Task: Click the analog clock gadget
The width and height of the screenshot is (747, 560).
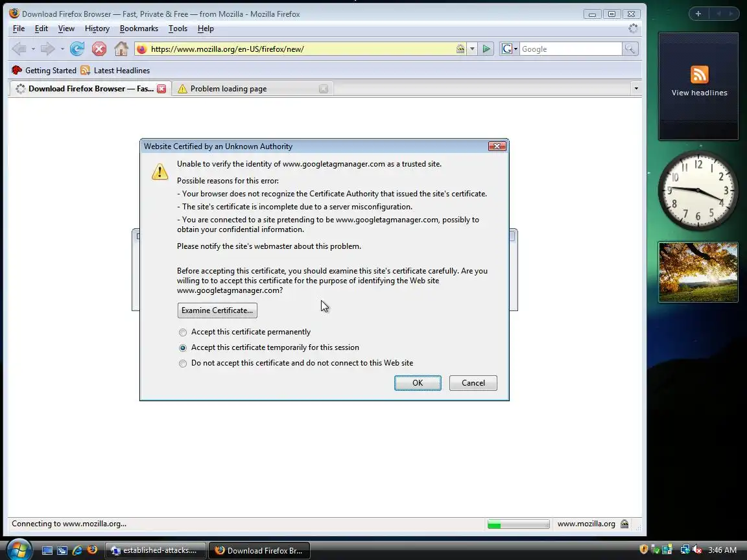Action: (698, 191)
